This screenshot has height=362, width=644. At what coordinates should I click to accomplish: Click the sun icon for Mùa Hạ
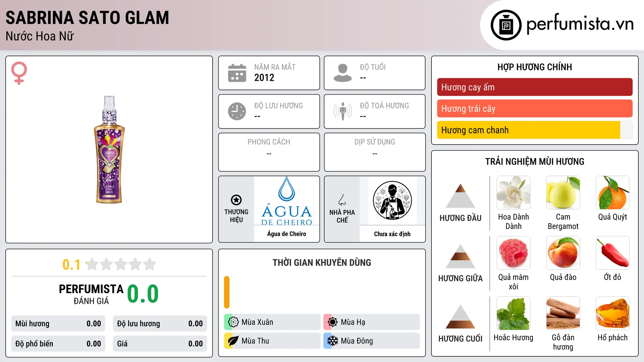click(x=332, y=322)
